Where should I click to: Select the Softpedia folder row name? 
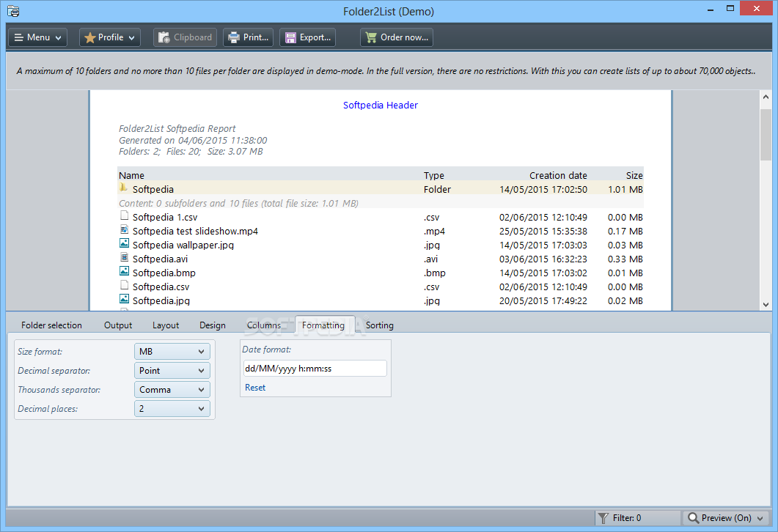(153, 189)
